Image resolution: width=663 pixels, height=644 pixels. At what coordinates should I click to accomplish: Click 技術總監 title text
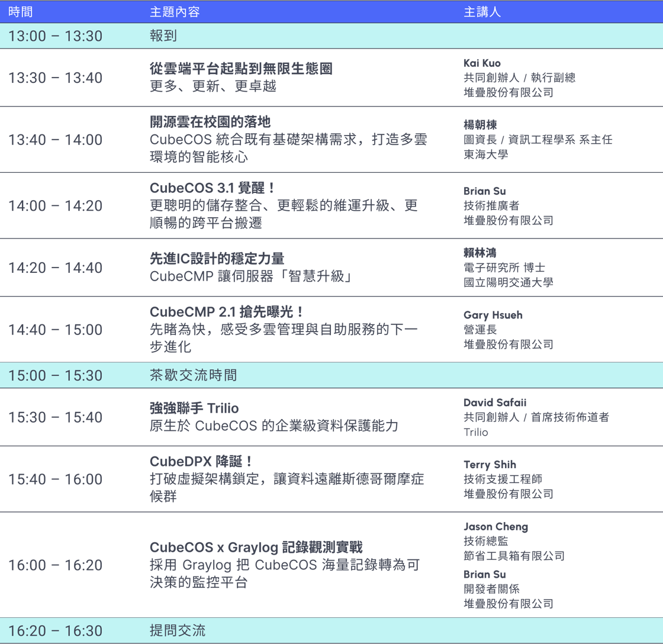click(x=486, y=541)
